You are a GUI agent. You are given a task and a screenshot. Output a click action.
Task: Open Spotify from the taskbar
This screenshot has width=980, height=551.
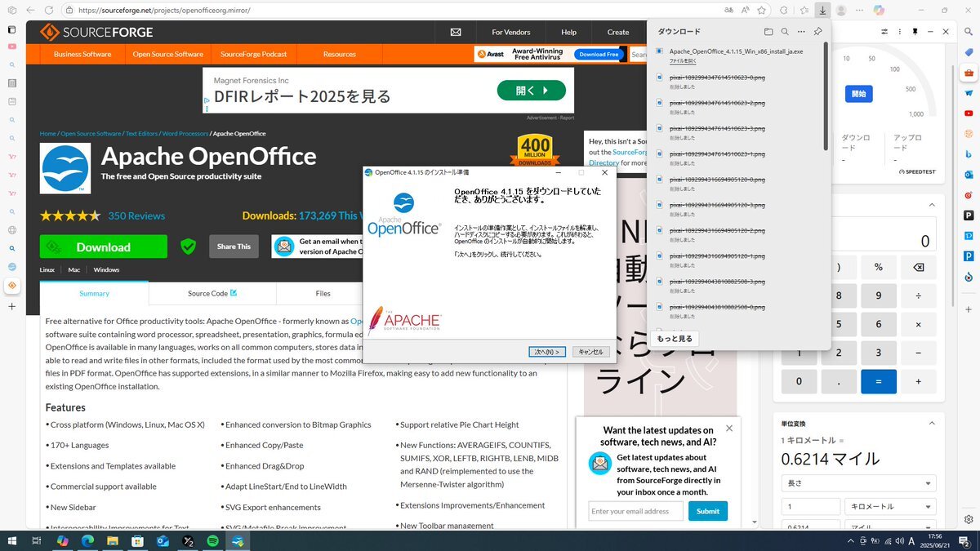(x=212, y=540)
